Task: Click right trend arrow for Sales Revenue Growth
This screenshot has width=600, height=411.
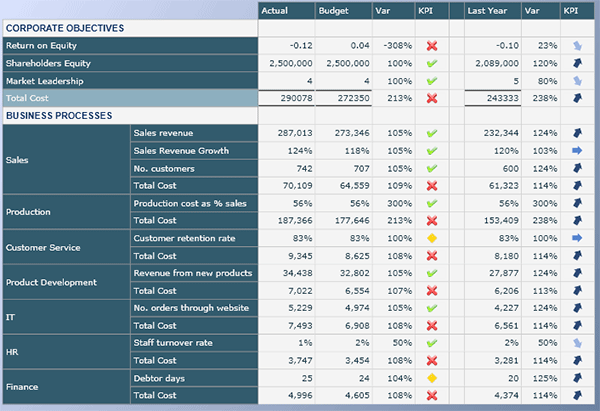Action: (x=577, y=151)
